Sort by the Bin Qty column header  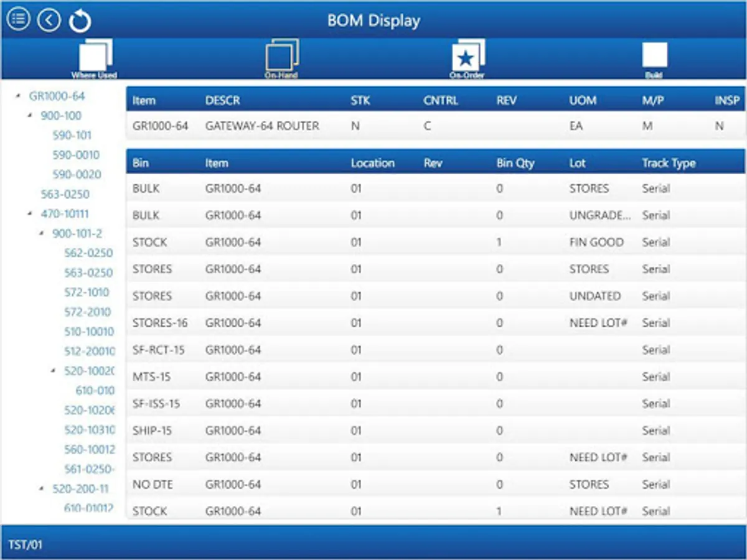click(x=515, y=163)
